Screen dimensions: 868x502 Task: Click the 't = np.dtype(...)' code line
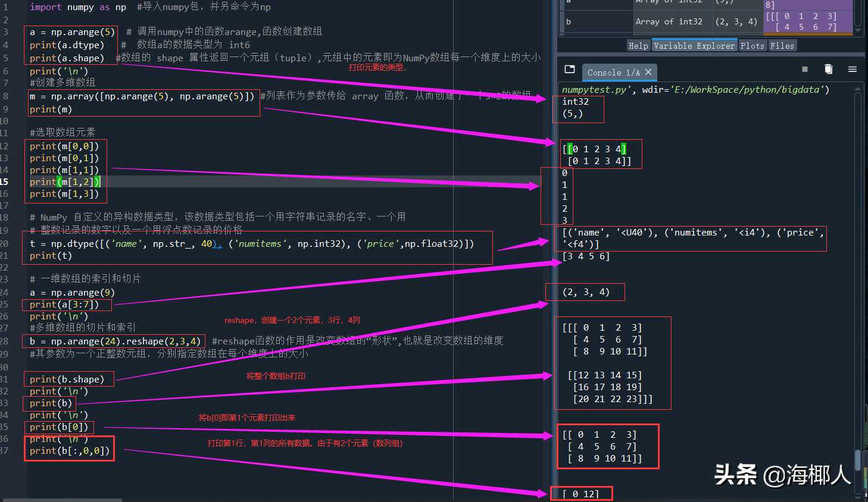(x=252, y=243)
